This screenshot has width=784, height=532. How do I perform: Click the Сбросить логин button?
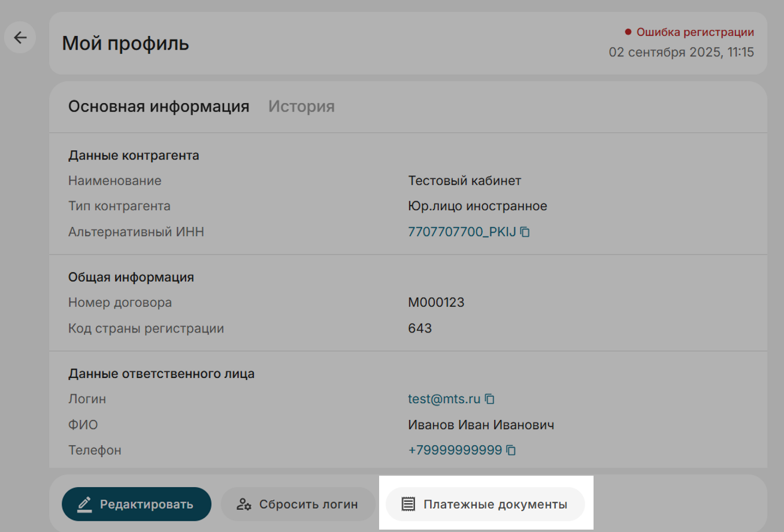point(298,504)
